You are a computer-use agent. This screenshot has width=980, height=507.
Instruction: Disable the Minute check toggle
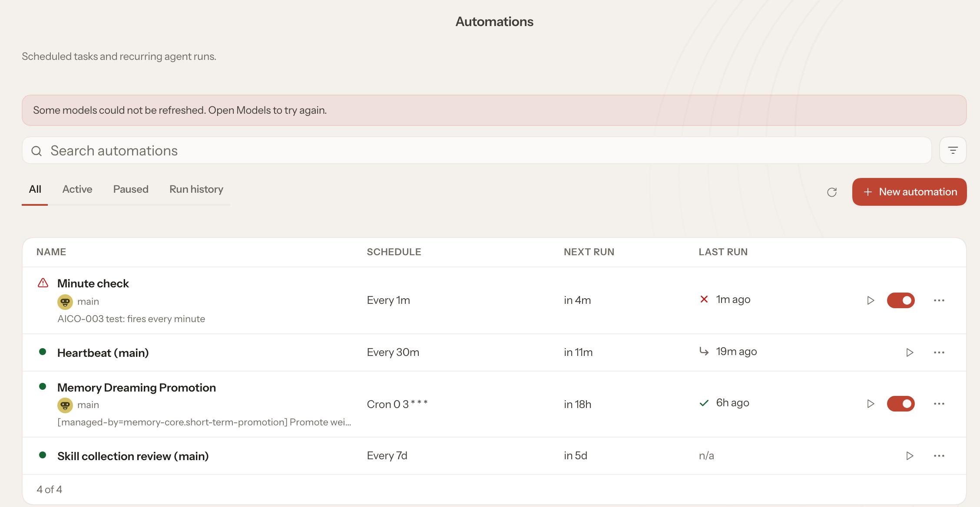[901, 300]
